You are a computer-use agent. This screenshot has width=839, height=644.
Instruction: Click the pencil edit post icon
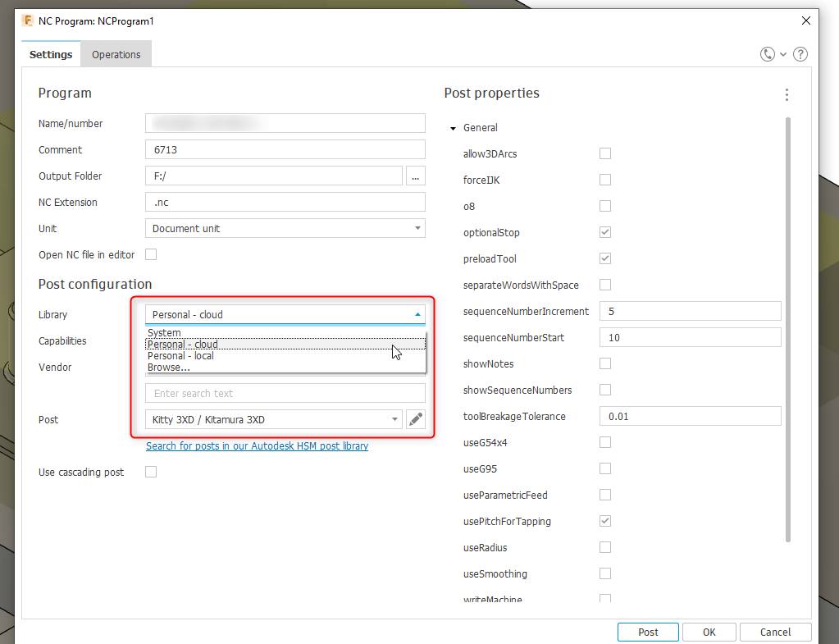coord(416,419)
